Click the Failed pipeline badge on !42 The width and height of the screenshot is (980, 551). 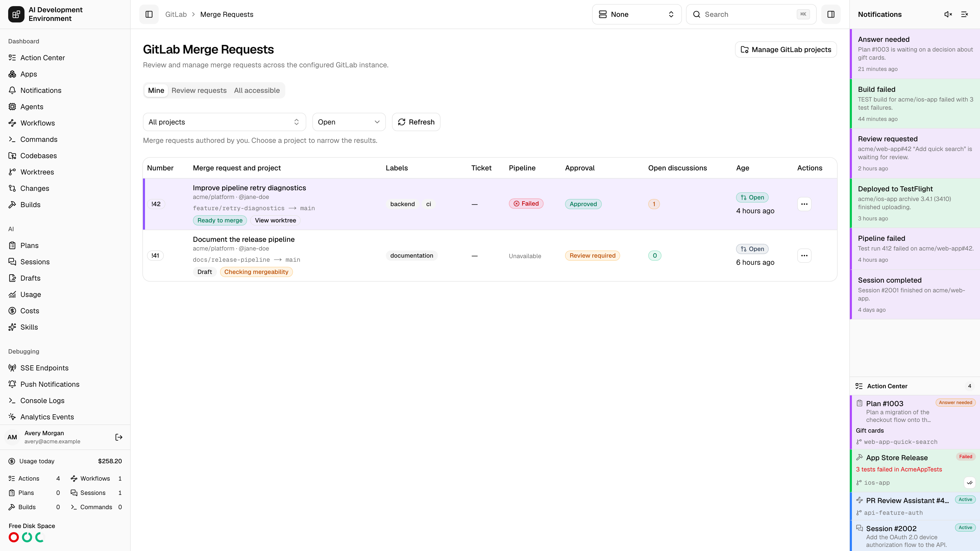coord(526,204)
